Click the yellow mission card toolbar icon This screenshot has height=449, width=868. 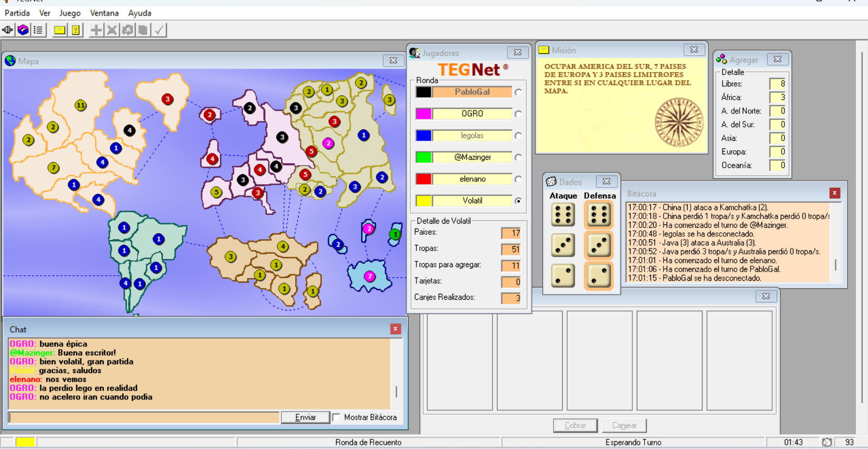point(60,30)
